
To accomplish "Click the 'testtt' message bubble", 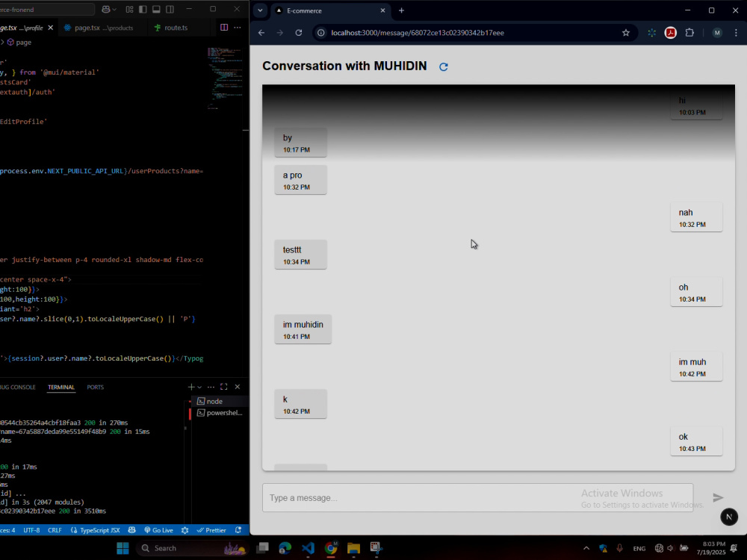I will click(x=300, y=255).
